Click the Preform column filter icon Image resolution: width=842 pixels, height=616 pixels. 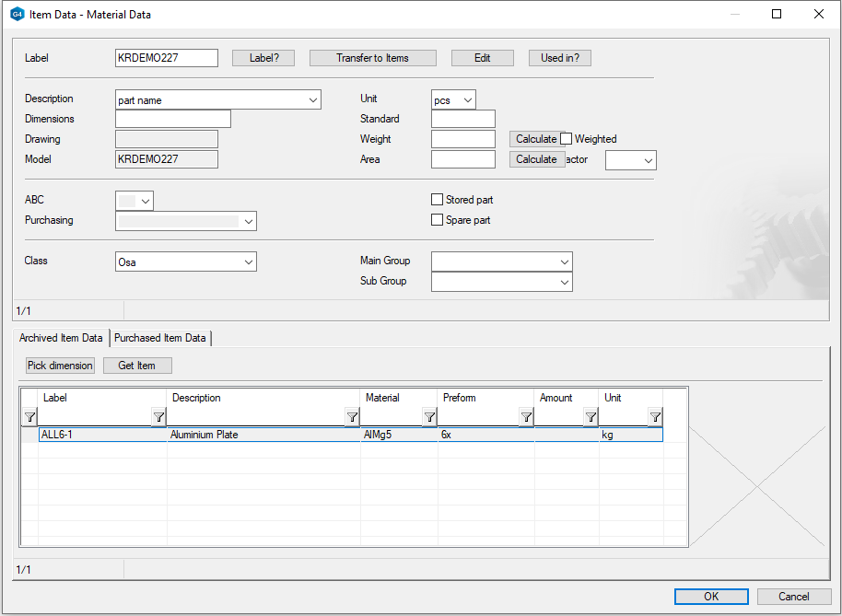pos(526,417)
